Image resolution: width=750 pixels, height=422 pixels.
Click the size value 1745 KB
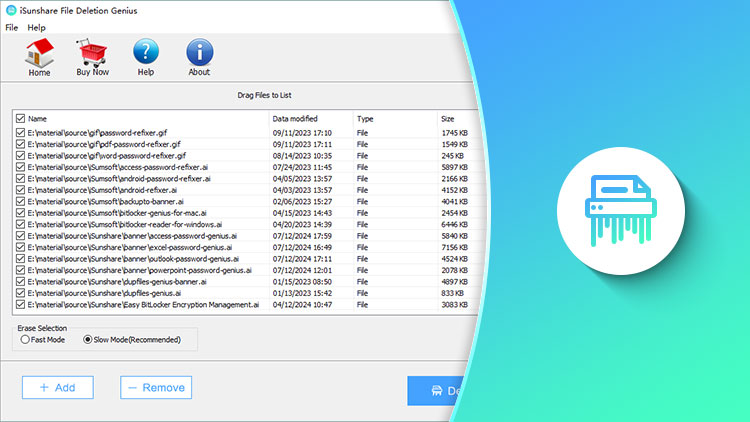[x=454, y=133]
